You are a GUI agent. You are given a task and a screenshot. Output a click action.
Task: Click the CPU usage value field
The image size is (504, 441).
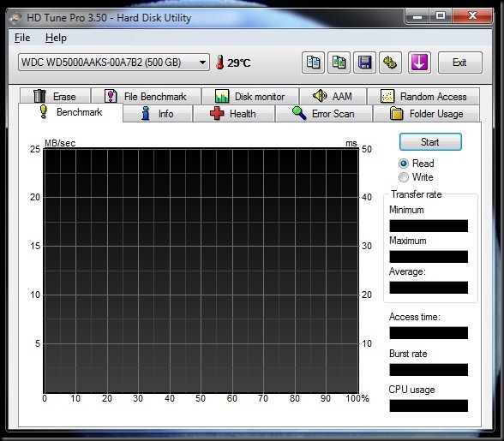[x=429, y=406]
